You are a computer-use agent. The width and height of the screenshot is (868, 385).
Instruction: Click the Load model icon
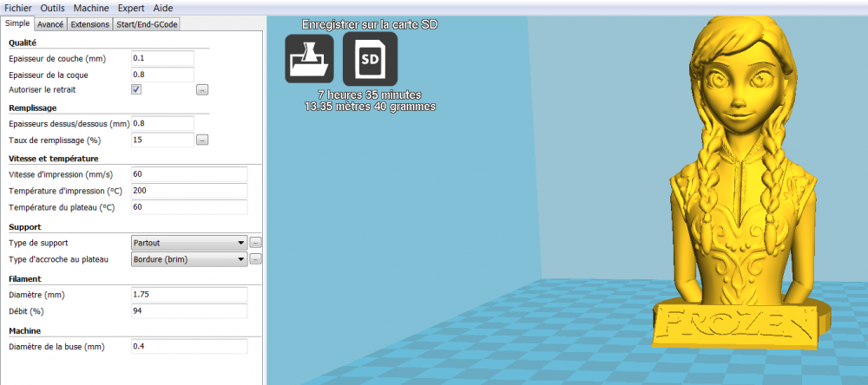pos(310,59)
